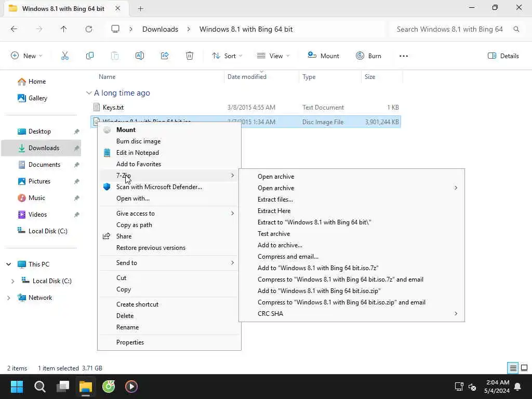This screenshot has height=399, width=532.
Task: Click the Rename icon in toolbar
Action: click(140, 56)
